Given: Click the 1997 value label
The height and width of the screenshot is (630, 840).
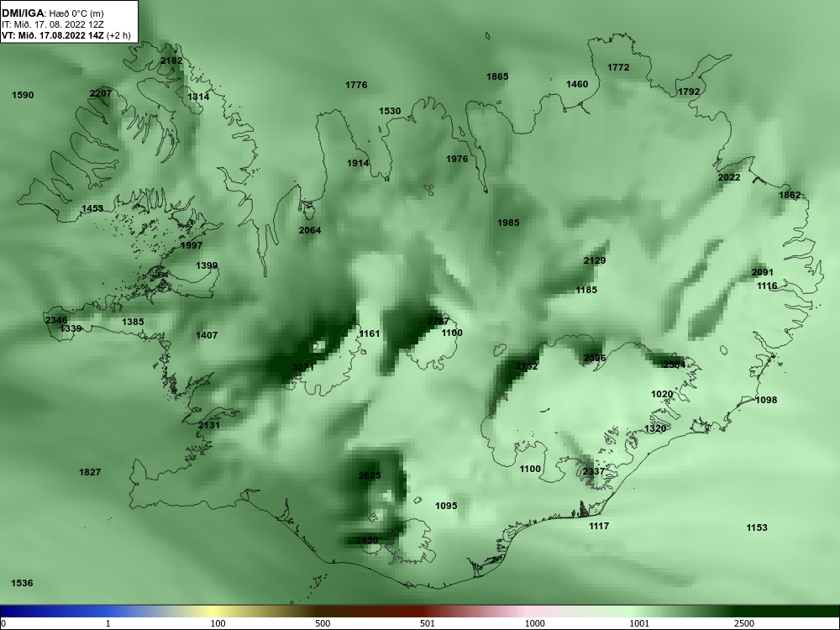Looking at the screenshot, I should pyautogui.click(x=192, y=244).
